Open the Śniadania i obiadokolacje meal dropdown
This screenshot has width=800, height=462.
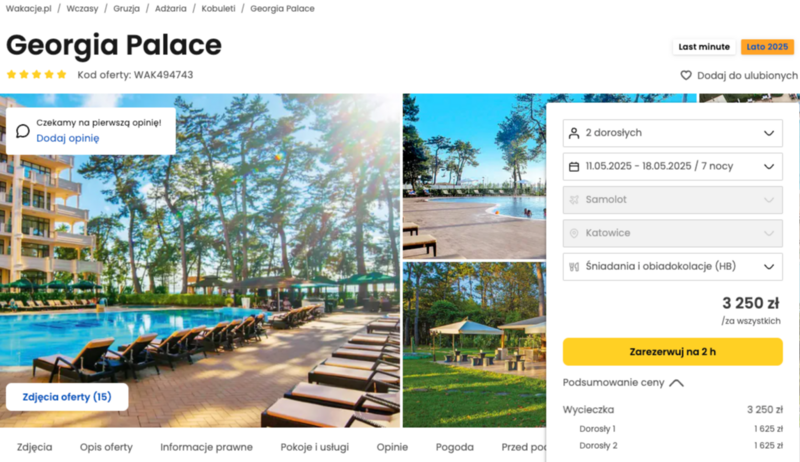(x=672, y=267)
